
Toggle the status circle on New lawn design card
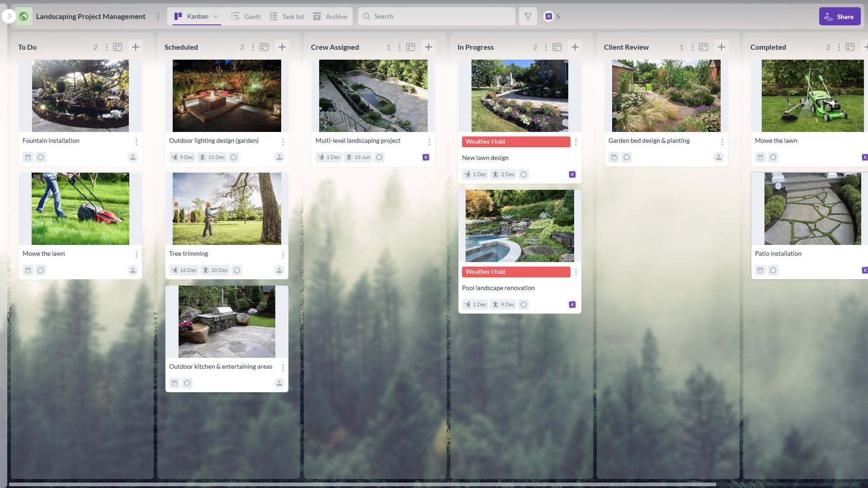tap(524, 174)
